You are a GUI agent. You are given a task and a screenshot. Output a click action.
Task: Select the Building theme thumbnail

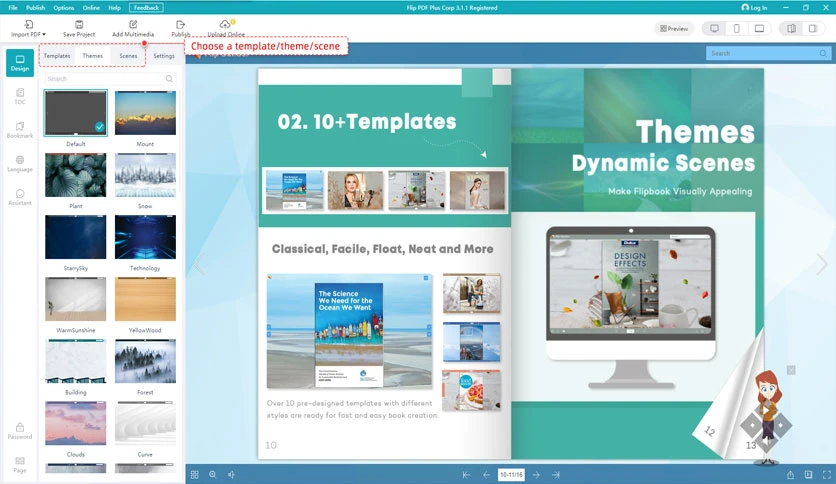(76, 361)
